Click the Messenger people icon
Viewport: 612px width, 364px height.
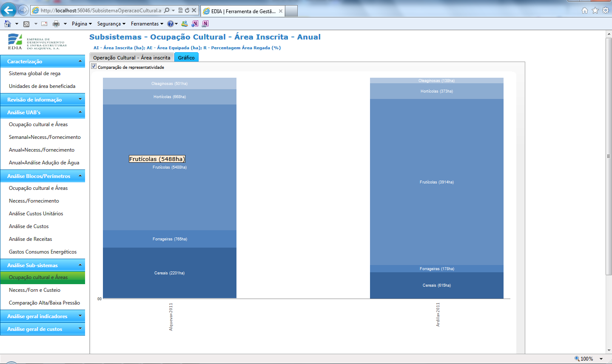point(184,24)
